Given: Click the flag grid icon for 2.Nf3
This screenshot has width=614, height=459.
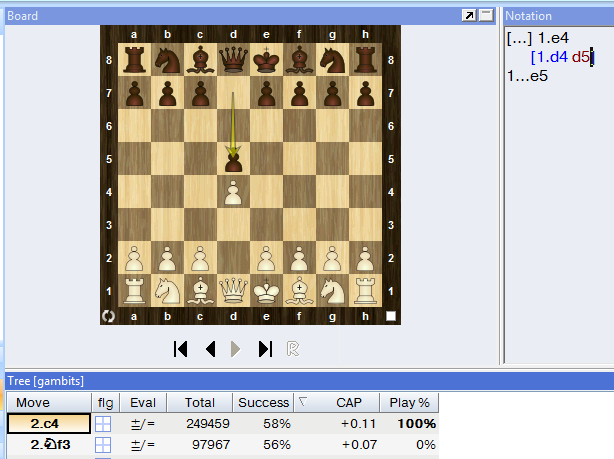Looking at the screenshot, I should 104,445.
